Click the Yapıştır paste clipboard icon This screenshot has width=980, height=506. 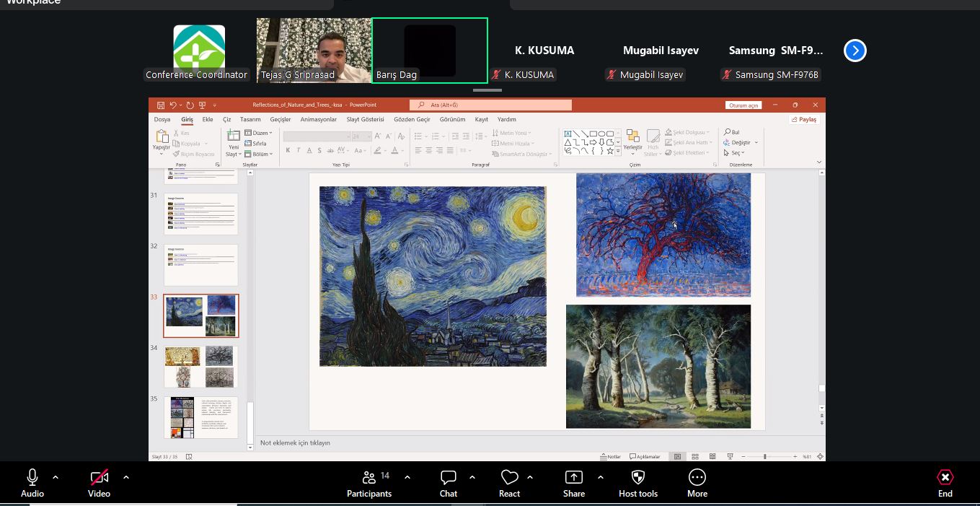[162, 136]
